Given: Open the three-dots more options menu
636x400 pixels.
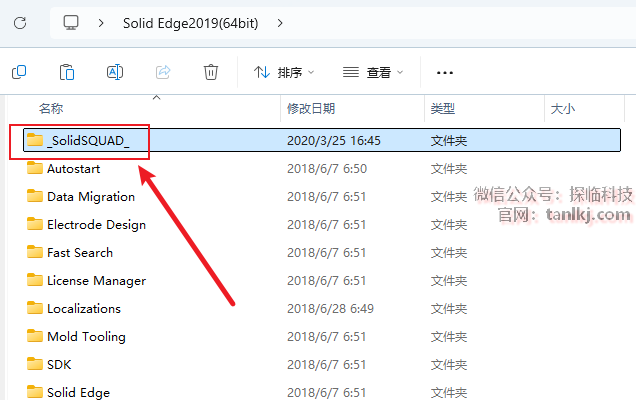Looking at the screenshot, I should click(x=445, y=73).
